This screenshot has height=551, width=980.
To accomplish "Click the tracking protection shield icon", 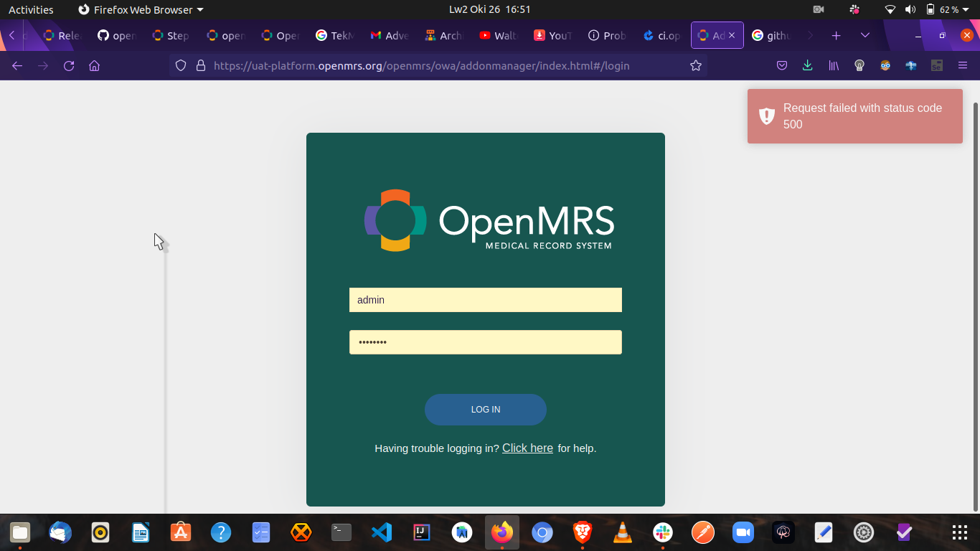I will [x=181, y=65].
